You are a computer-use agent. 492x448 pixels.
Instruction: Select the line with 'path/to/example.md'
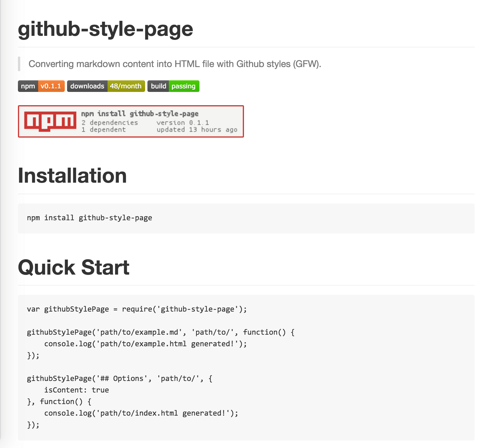[161, 332]
